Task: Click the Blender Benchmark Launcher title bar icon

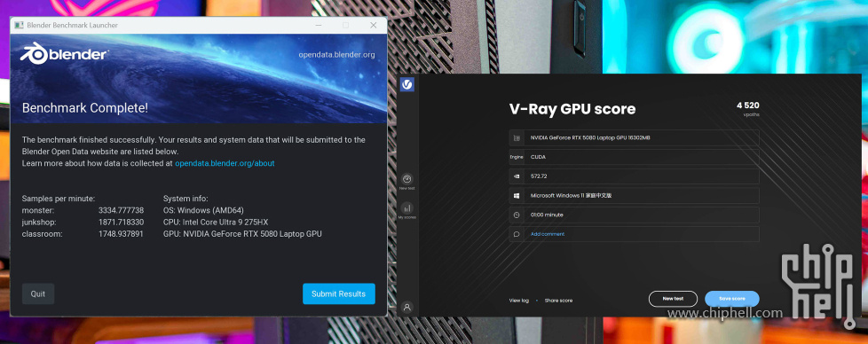Action: pos(19,25)
